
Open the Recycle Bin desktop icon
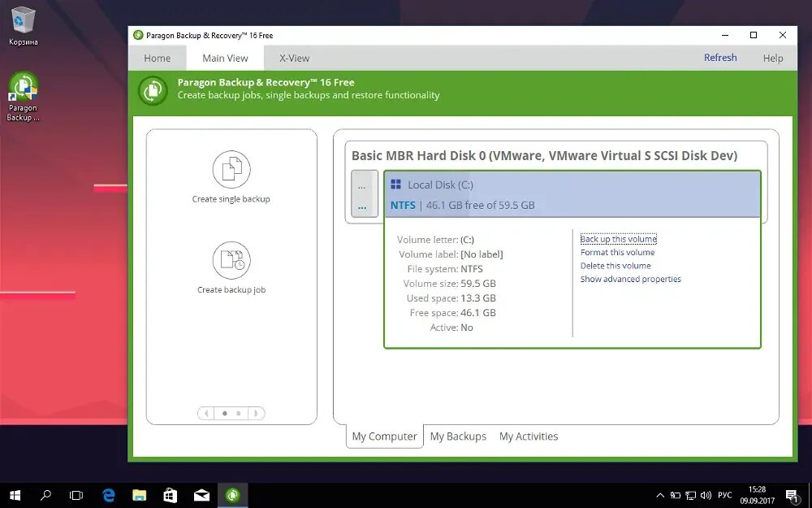24,26
